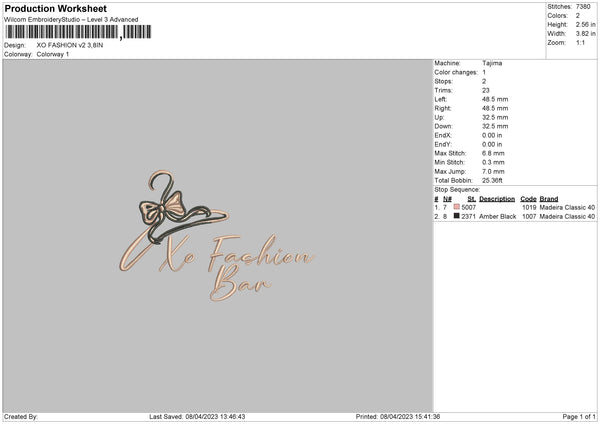Click the Width value 3.82 in

point(585,34)
